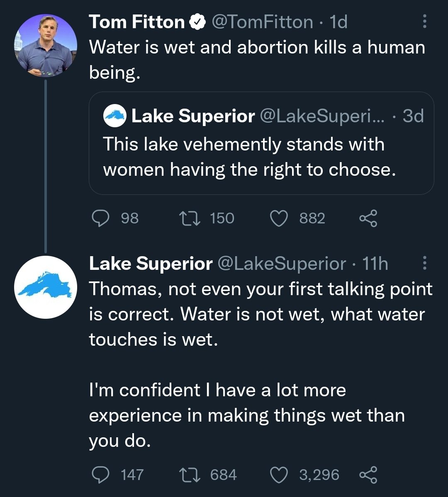This screenshot has height=497, width=448.
Task: Reply to Lake Superior's response tweet
Action: click(100, 475)
